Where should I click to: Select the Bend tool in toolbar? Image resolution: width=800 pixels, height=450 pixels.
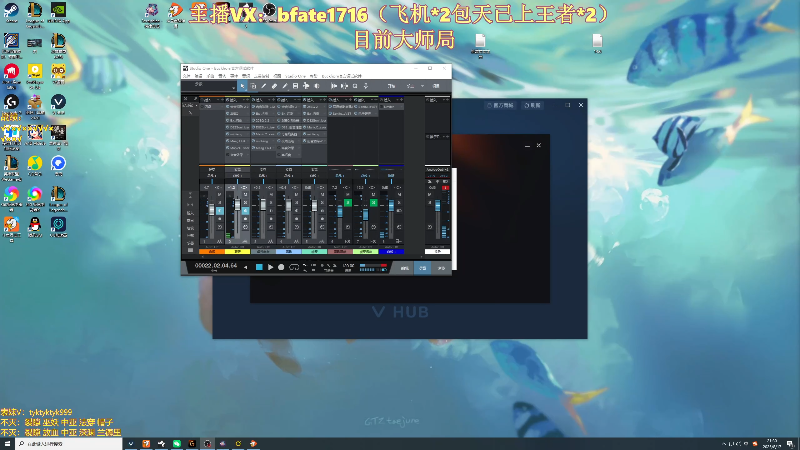pos(306,86)
